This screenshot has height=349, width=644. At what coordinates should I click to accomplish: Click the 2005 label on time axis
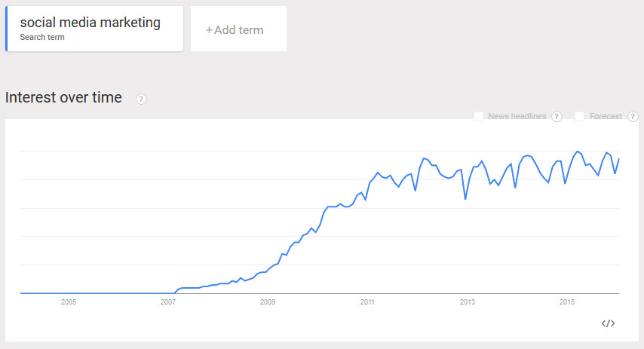click(69, 302)
